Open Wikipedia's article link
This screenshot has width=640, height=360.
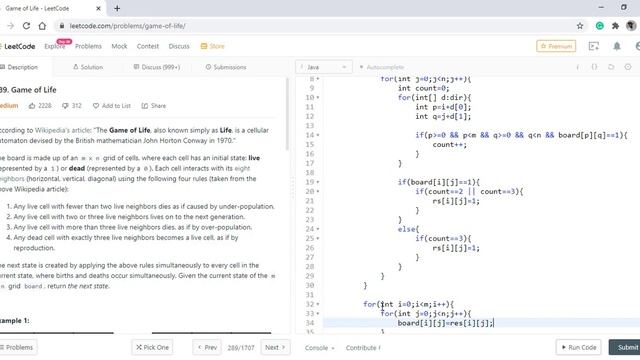click(62, 130)
